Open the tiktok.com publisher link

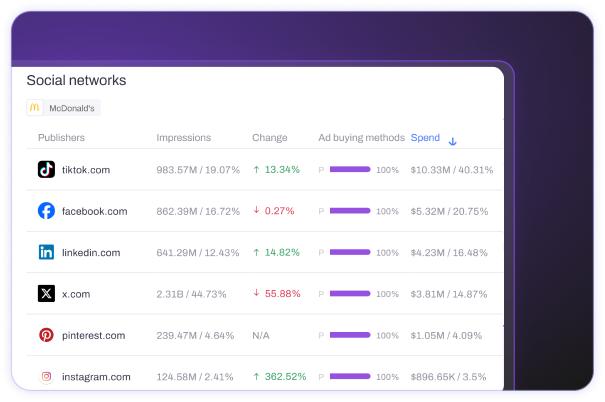tap(86, 170)
